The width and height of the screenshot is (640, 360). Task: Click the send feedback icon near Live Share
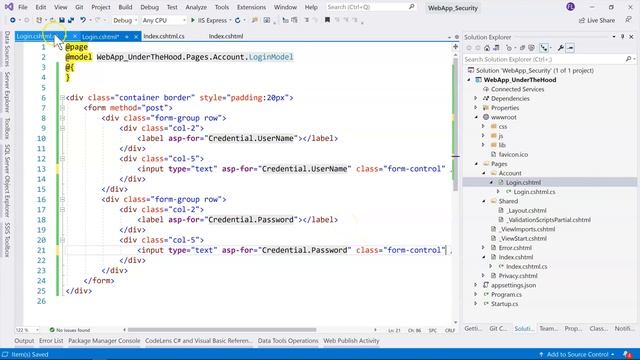tap(628, 20)
